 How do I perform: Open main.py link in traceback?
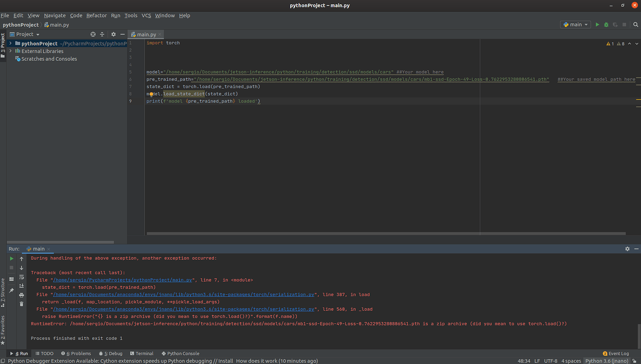pyautogui.click(x=123, y=280)
